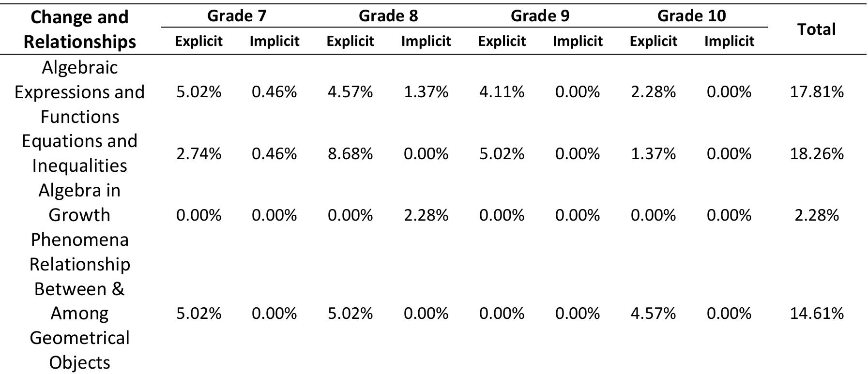Click the Grade 7 column header
868x374 pixels.
click(236, 16)
